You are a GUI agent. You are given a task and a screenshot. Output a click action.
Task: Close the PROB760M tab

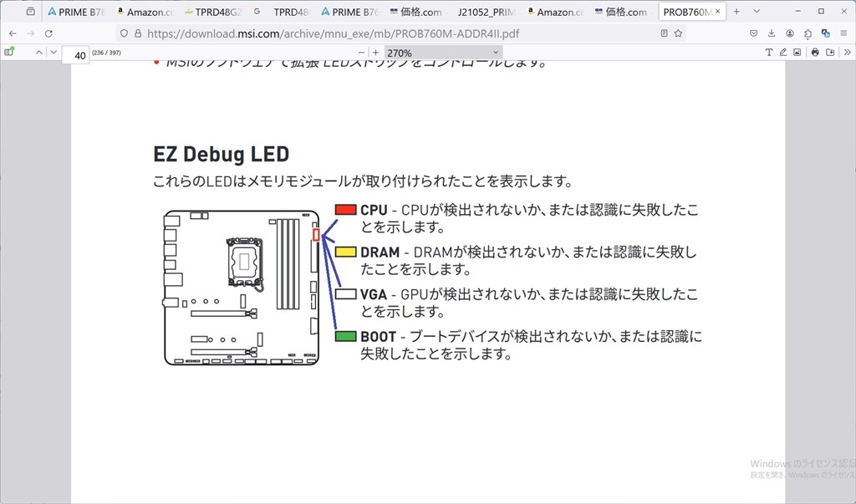717,12
